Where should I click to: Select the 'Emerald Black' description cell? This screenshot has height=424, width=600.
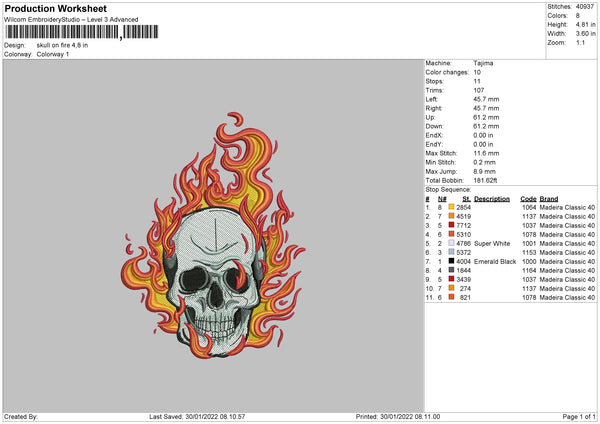[x=495, y=261]
